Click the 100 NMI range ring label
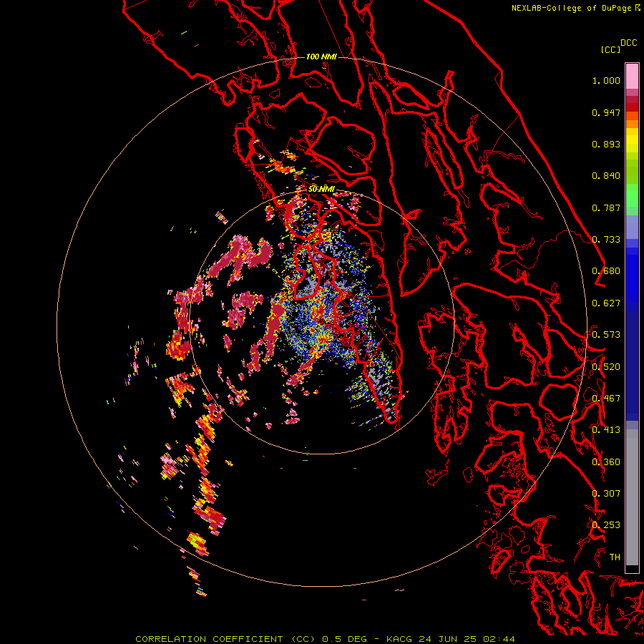The height and width of the screenshot is (644, 644). tap(321, 57)
